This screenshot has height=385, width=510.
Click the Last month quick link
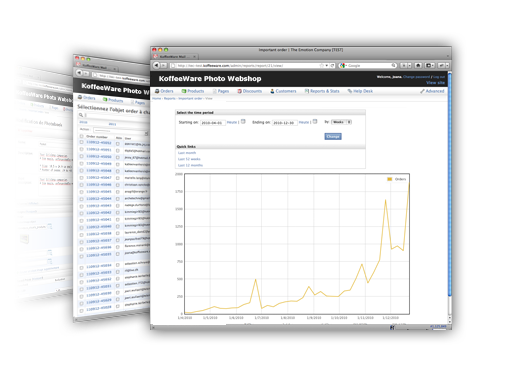click(187, 153)
